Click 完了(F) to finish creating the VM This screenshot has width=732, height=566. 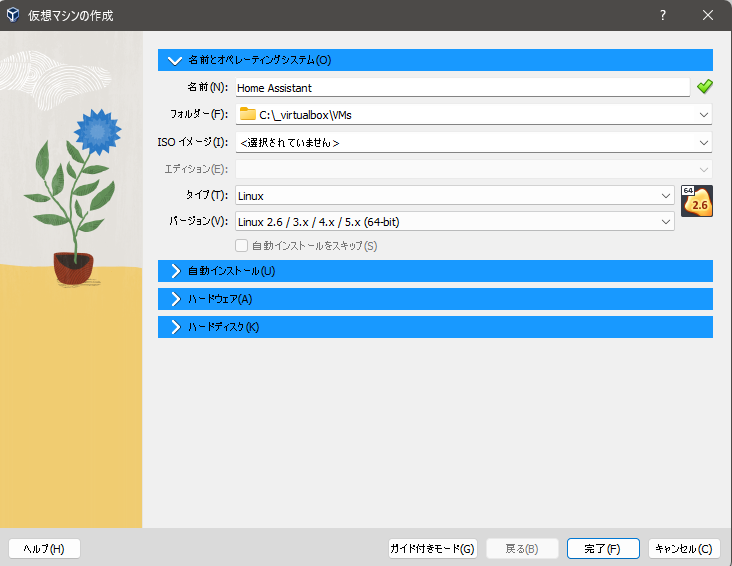tap(603, 549)
